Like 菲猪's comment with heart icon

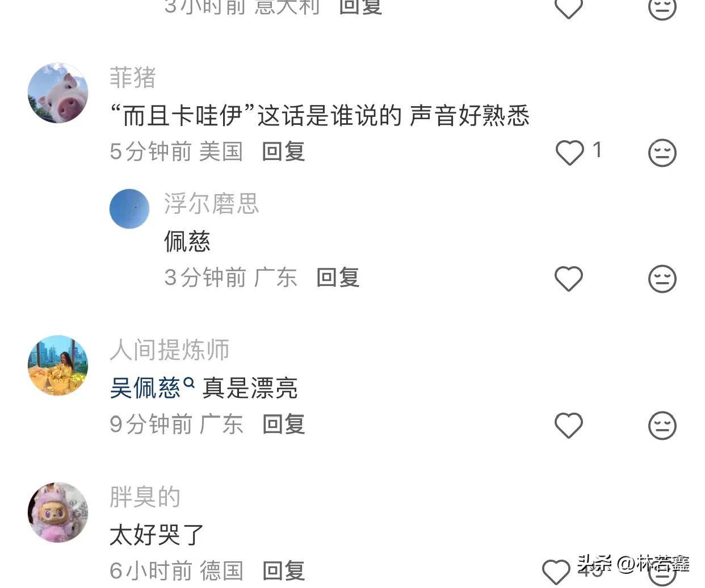click(569, 152)
